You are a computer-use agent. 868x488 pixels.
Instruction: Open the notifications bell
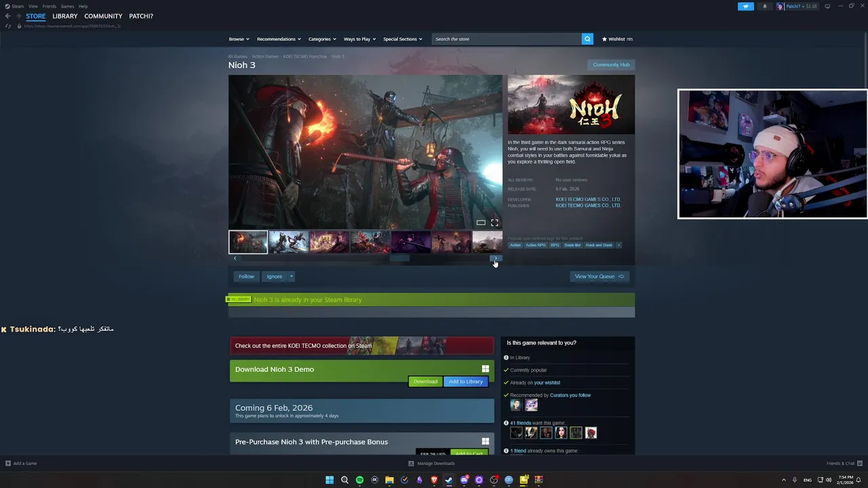[x=765, y=6]
